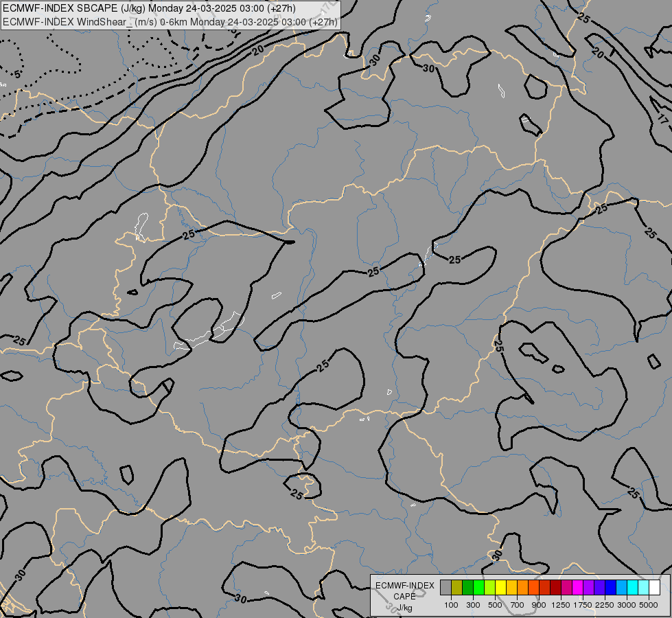Screen dimensions: 672x618
Task: Pick the indigo swatch left of 2250
Action: 599,588
